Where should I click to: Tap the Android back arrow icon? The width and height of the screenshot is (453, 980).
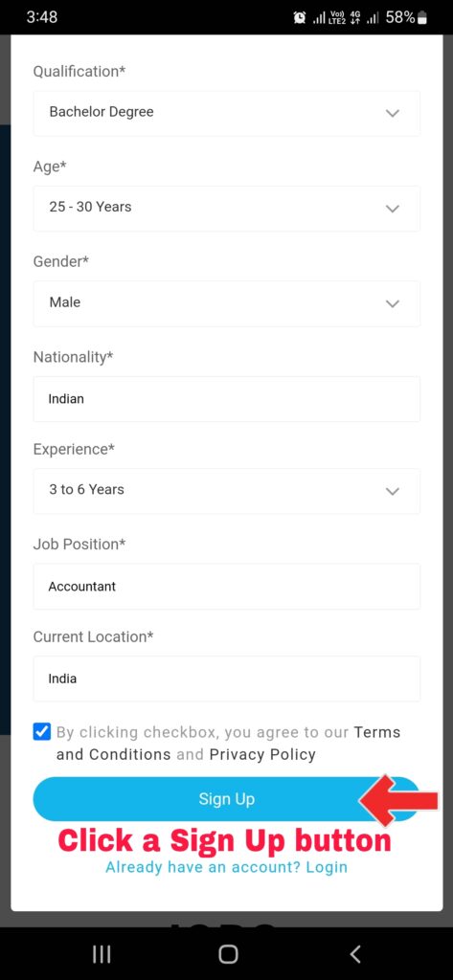(354, 954)
